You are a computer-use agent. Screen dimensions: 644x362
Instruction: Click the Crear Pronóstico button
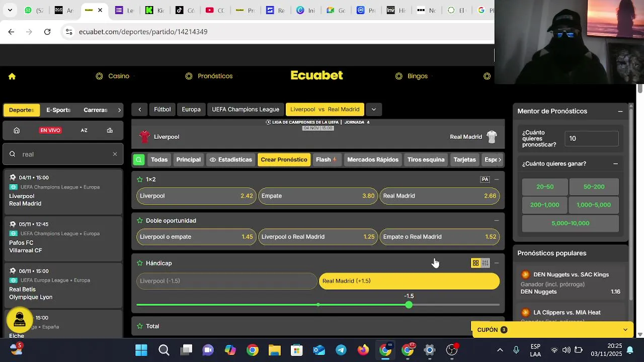pyautogui.click(x=284, y=160)
